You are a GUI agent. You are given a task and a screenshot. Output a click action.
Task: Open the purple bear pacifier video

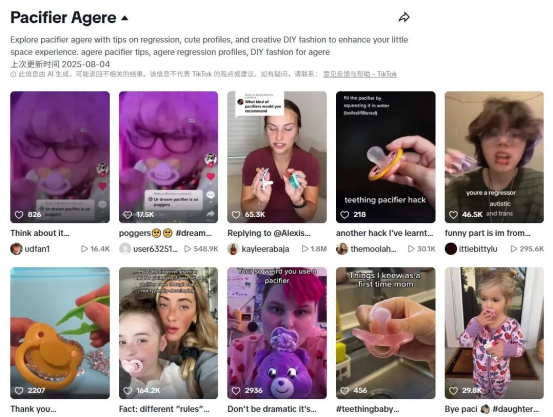click(277, 333)
